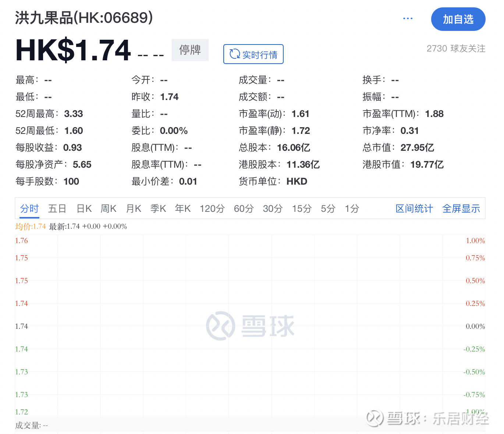Click the 1.00% red axis label
The image size is (504, 434).
pos(475,241)
